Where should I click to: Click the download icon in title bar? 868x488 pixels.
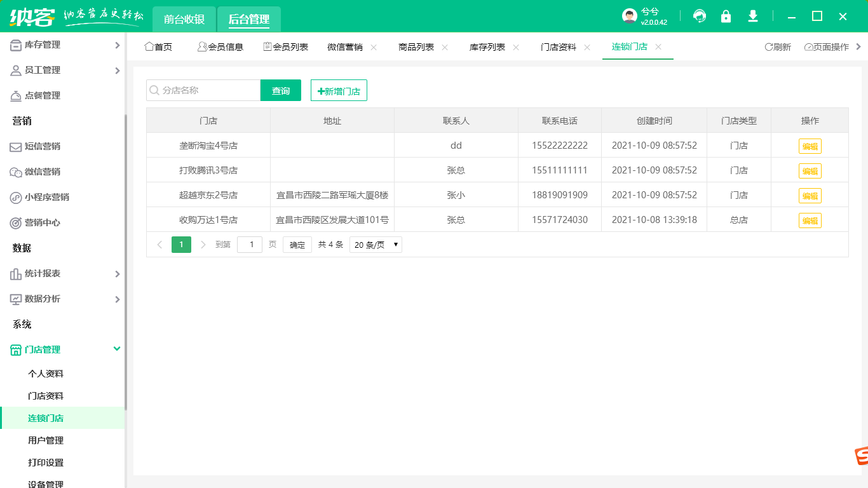753,17
